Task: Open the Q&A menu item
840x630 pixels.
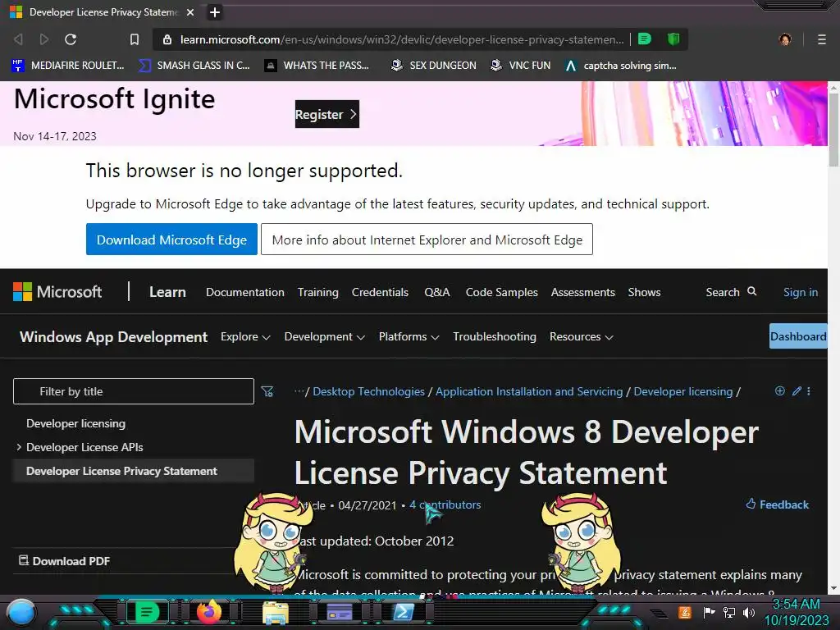Action: coord(436,292)
